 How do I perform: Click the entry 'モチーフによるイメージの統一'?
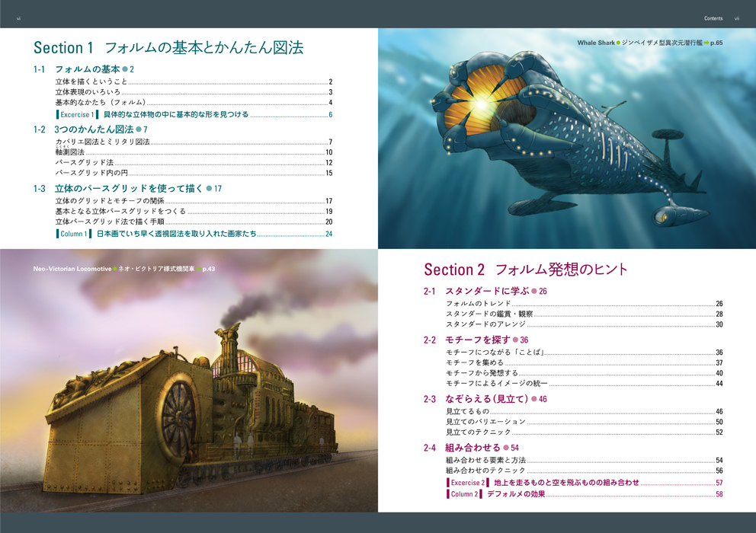585,384
